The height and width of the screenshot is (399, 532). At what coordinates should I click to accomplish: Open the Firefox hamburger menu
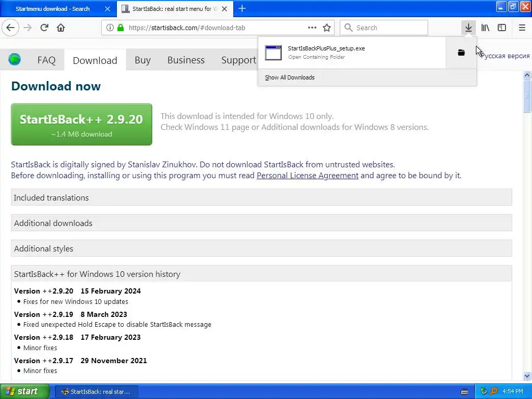pyautogui.click(x=522, y=28)
